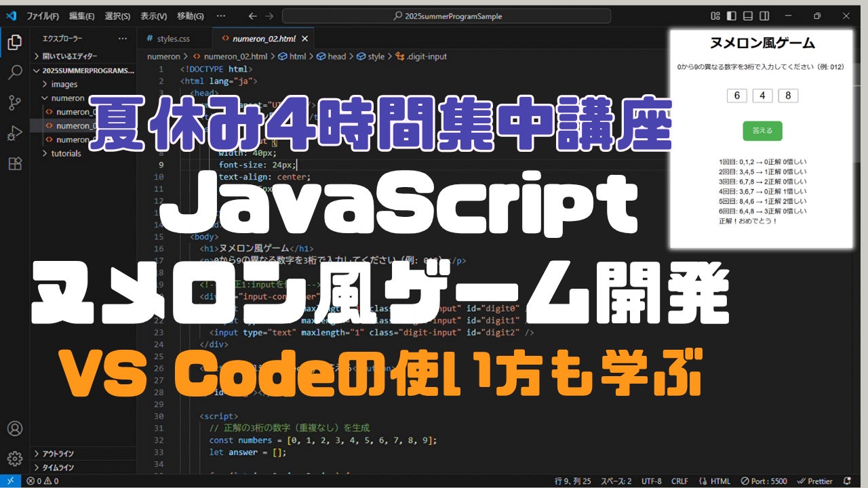Toggle the bottom panel
868x488 pixels.
748,16
